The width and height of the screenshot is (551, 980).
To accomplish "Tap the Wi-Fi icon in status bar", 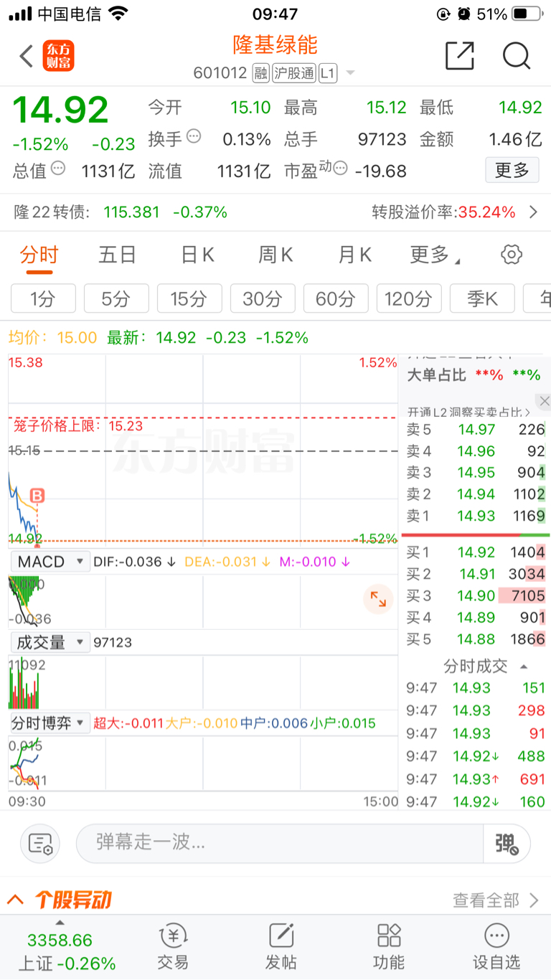I will click(118, 14).
